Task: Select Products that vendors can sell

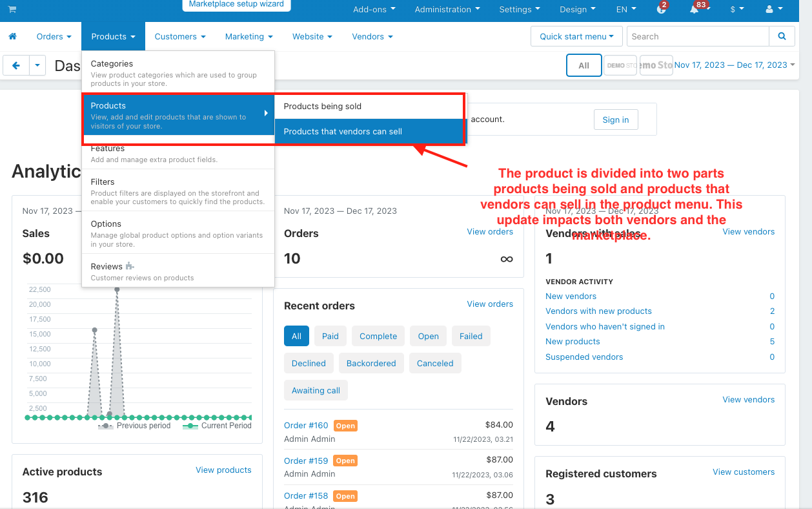Action: [369, 131]
